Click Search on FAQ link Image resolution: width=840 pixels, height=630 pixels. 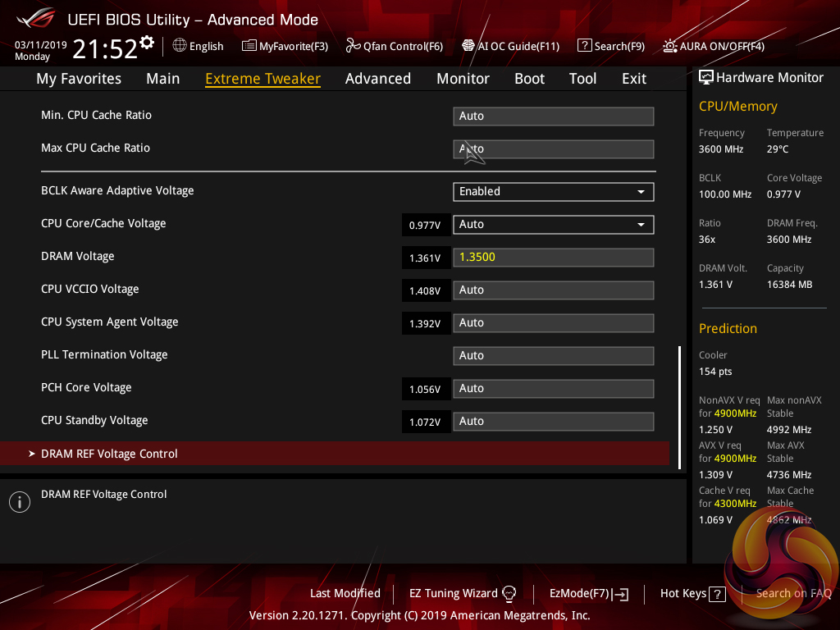(793, 593)
